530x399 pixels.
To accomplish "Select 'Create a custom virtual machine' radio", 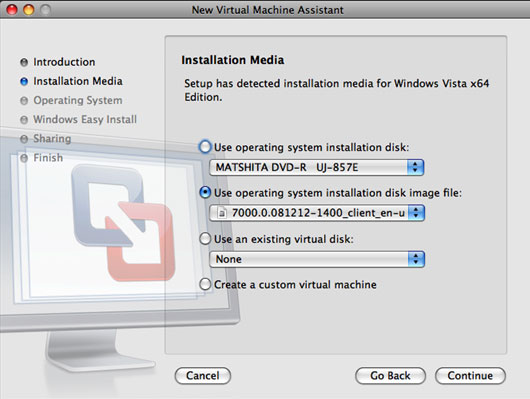I will (x=205, y=284).
